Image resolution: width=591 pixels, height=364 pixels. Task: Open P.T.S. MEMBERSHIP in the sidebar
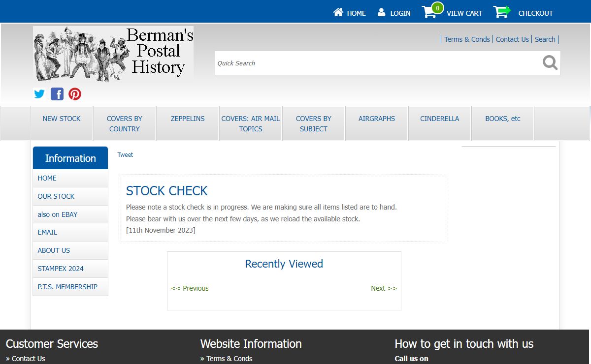click(x=70, y=287)
